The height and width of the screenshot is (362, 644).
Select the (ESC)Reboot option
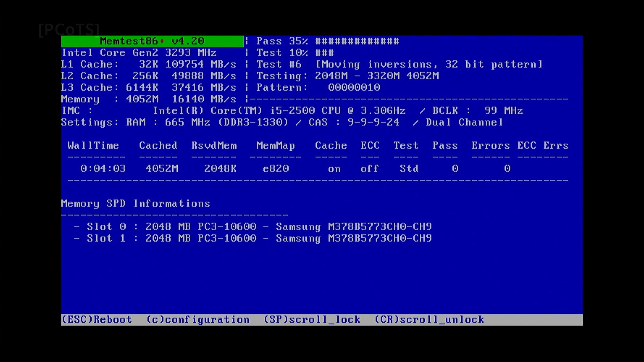pyautogui.click(x=97, y=319)
